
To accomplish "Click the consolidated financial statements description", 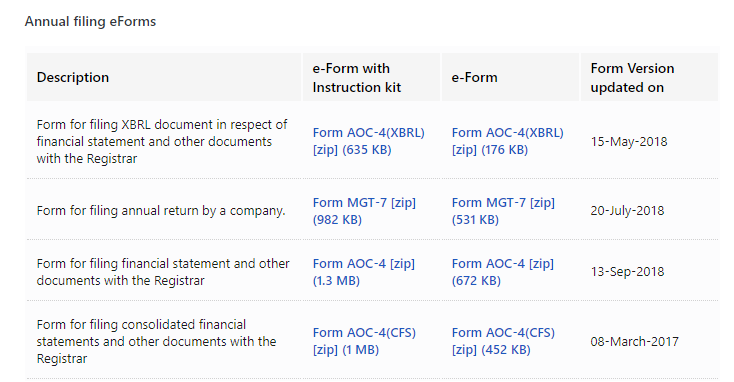I will (156, 342).
